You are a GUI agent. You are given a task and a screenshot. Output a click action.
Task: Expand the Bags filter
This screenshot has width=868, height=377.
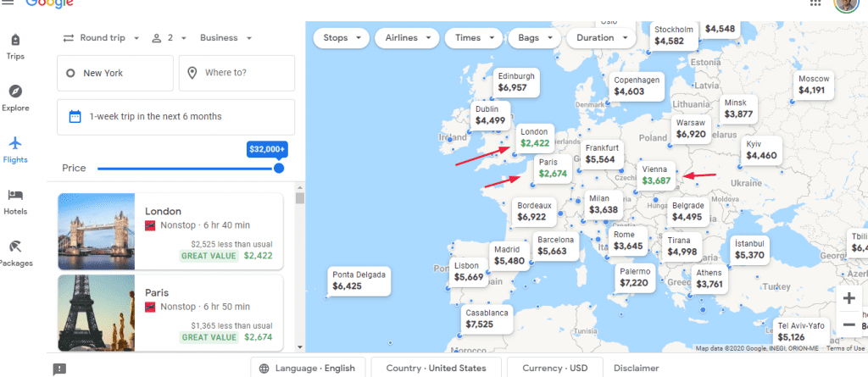coord(534,37)
